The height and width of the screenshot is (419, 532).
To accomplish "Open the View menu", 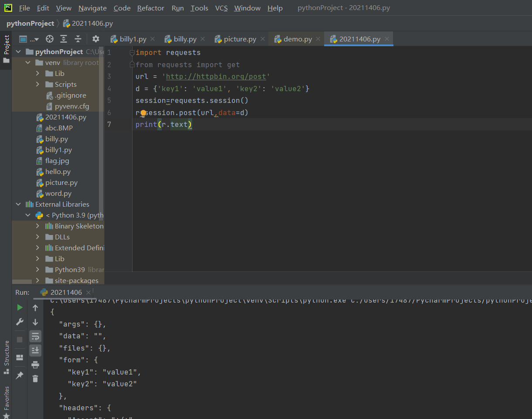I will coord(64,8).
